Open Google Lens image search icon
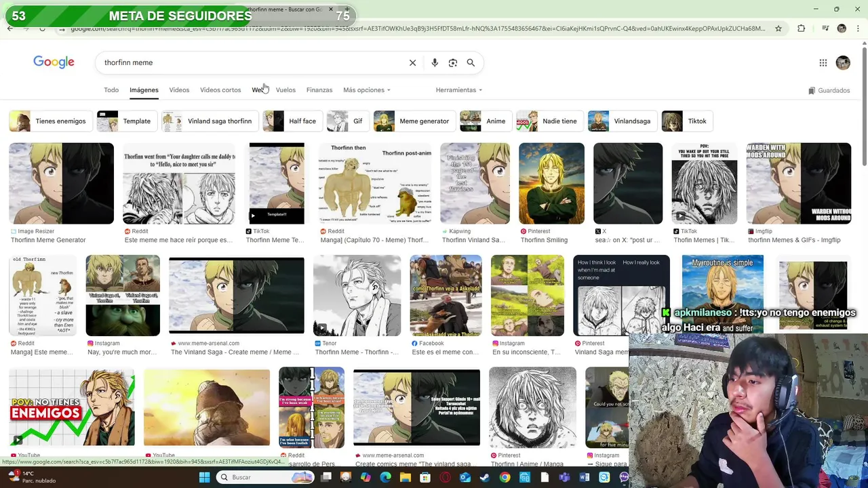 [x=453, y=62]
